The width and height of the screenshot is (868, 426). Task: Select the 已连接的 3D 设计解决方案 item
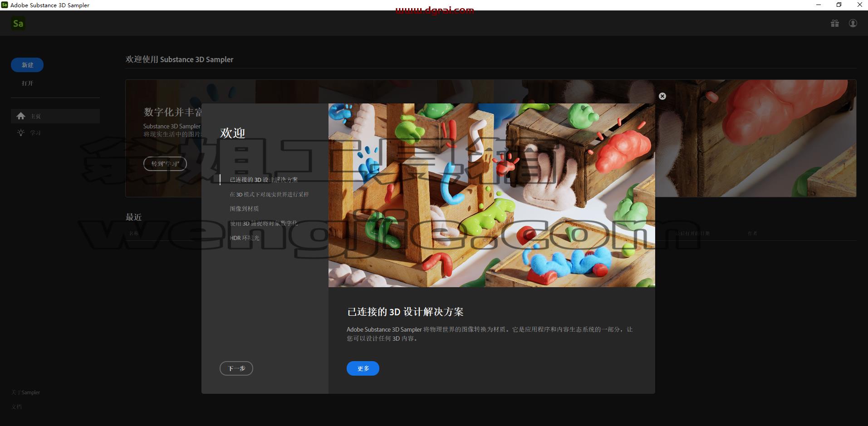[x=264, y=180]
